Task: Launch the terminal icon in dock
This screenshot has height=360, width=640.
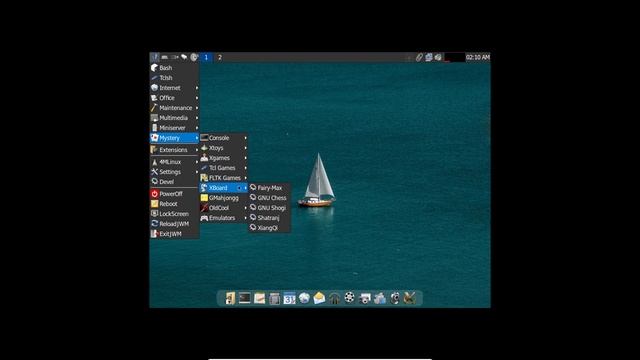Action: 245,298
